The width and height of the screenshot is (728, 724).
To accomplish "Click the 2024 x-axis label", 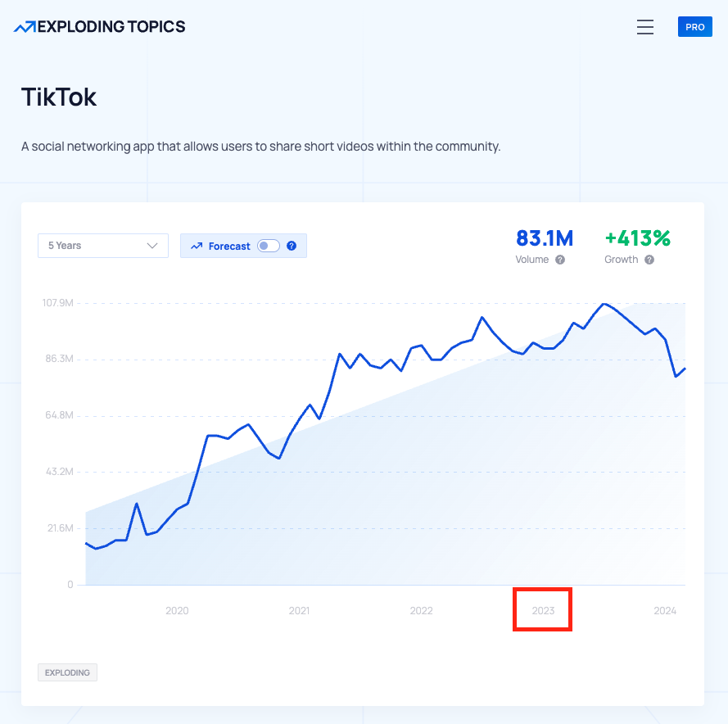I will point(665,611).
